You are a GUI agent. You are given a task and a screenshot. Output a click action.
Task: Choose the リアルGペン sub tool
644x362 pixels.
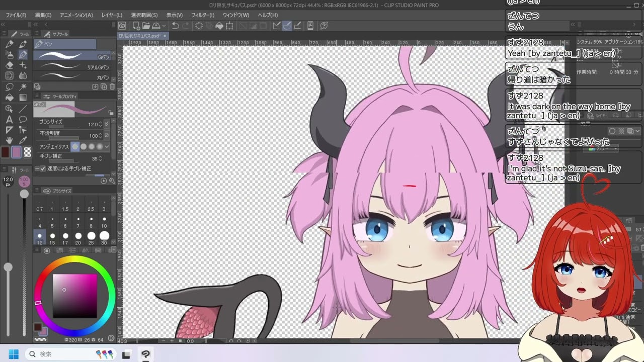[x=72, y=66]
